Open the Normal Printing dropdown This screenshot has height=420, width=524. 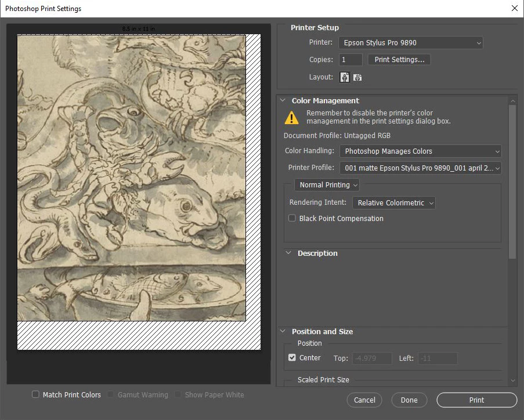click(327, 185)
